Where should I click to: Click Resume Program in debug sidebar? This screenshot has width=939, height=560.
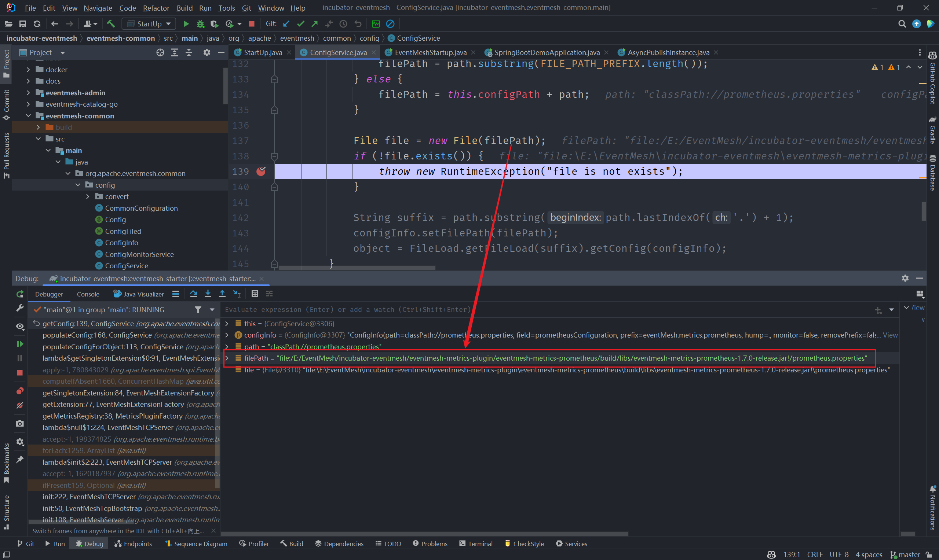pos(20,344)
